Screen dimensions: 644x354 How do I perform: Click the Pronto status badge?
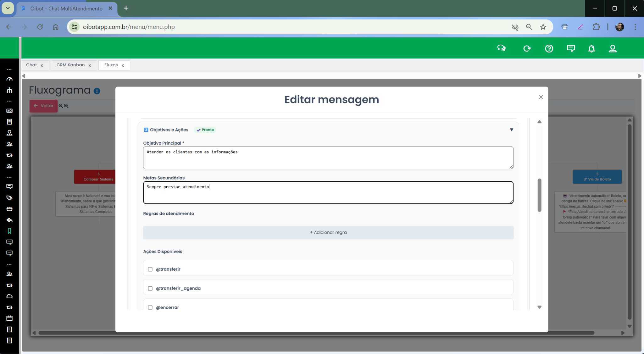click(205, 130)
